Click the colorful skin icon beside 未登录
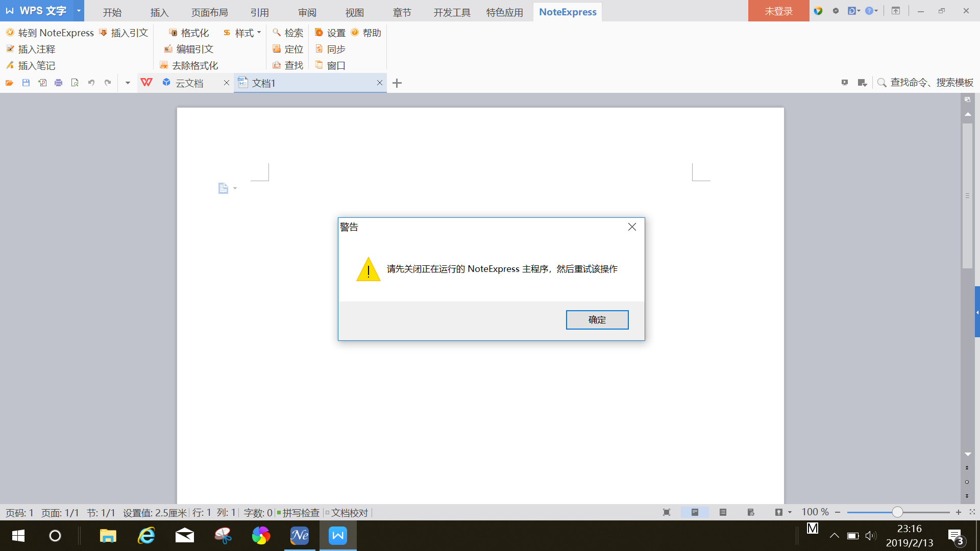Screen dimensions: 980x551 tap(818, 11)
